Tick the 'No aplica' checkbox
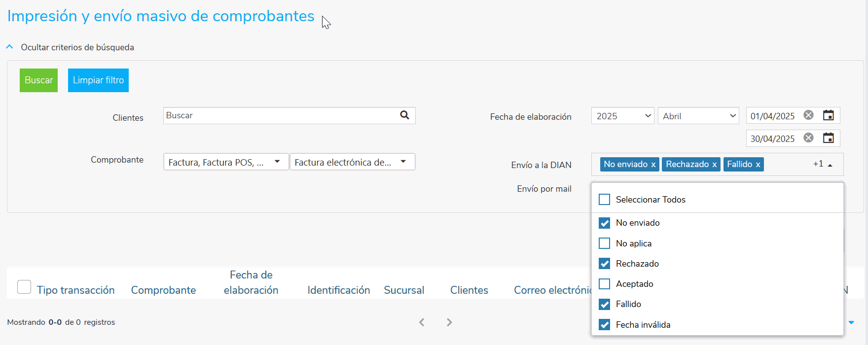This screenshot has height=345, width=868. tap(604, 243)
